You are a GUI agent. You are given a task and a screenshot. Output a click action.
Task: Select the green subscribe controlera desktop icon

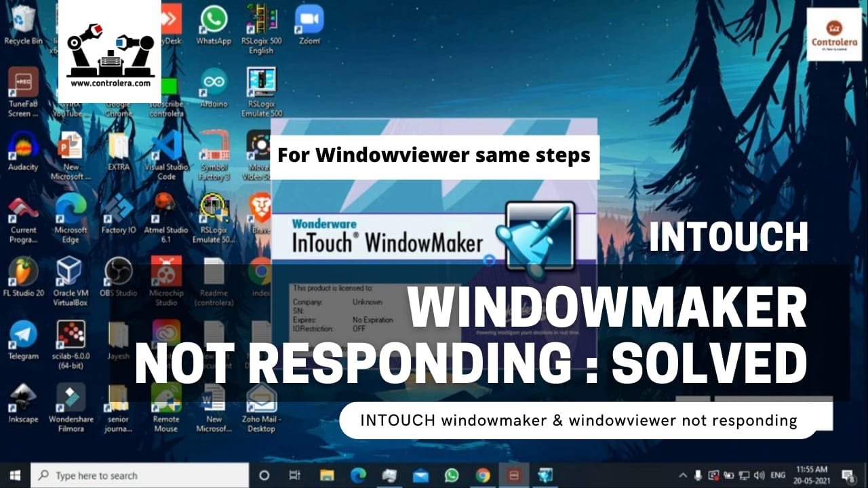(x=167, y=97)
